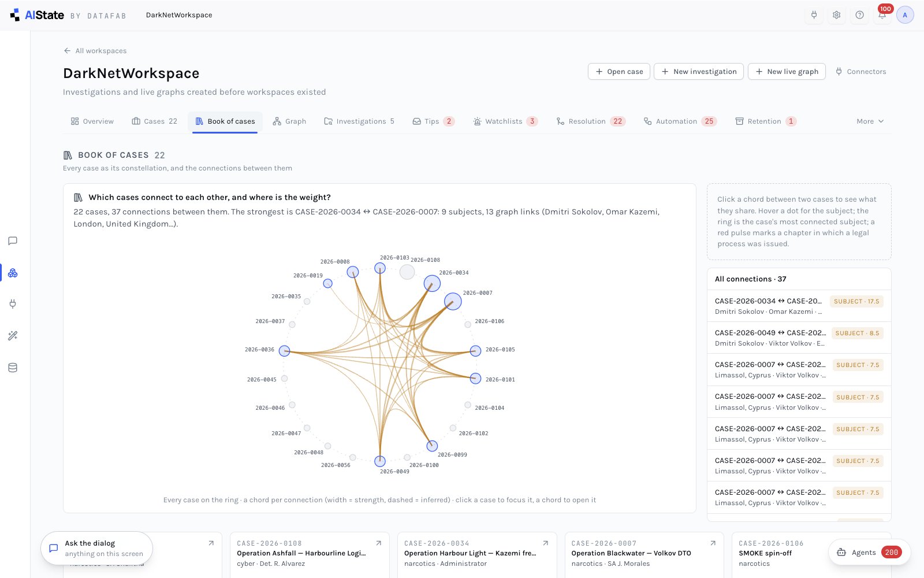Screen dimensions: 924x578
Task: Open the user avatar A
Action: (905, 15)
